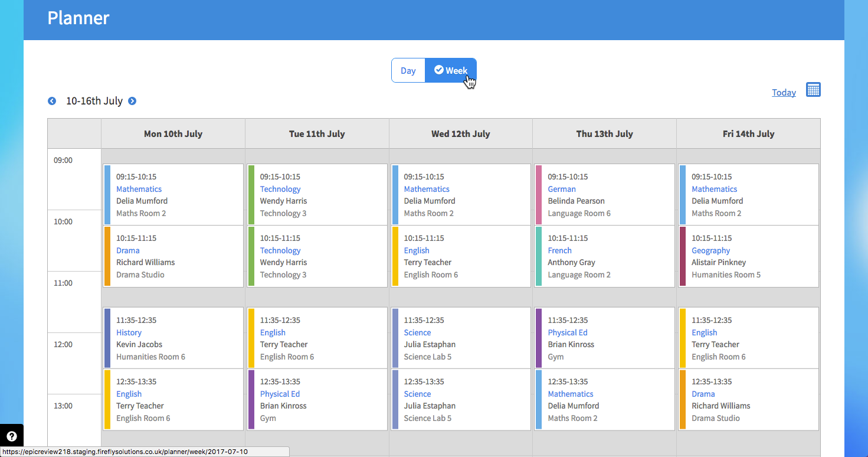Image resolution: width=868 pixels, height=457 pixels.
Task: Open Monday 09:15 Mathematics lesson
Action: point(139,189)
